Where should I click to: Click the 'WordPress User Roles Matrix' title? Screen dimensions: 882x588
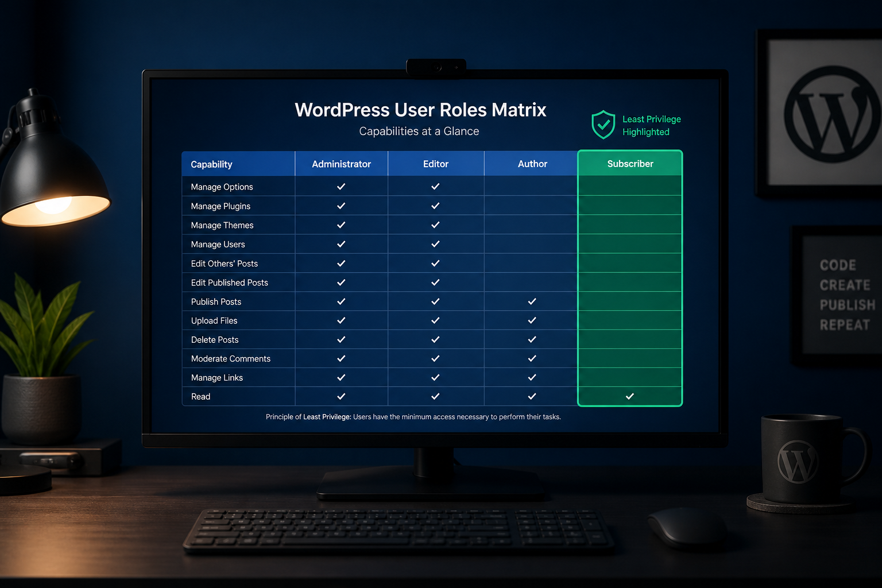pyautogui.click(x=420, y=110)
